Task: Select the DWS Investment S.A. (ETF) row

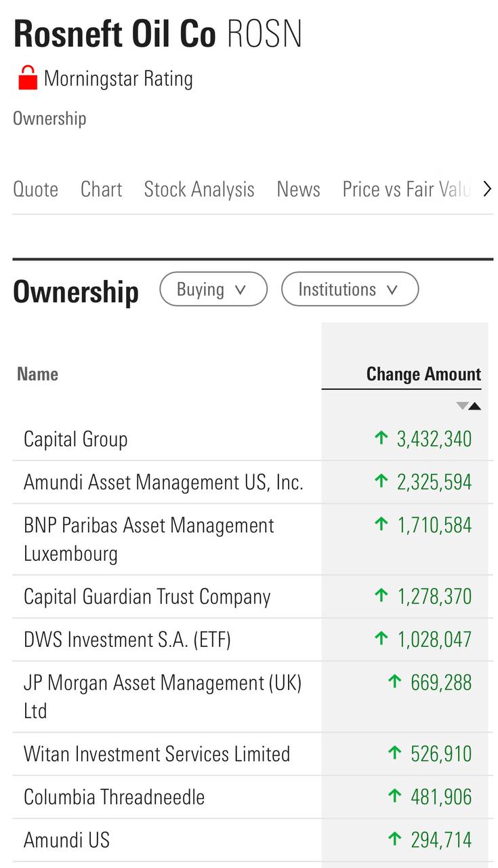Action: pos(127,639)
